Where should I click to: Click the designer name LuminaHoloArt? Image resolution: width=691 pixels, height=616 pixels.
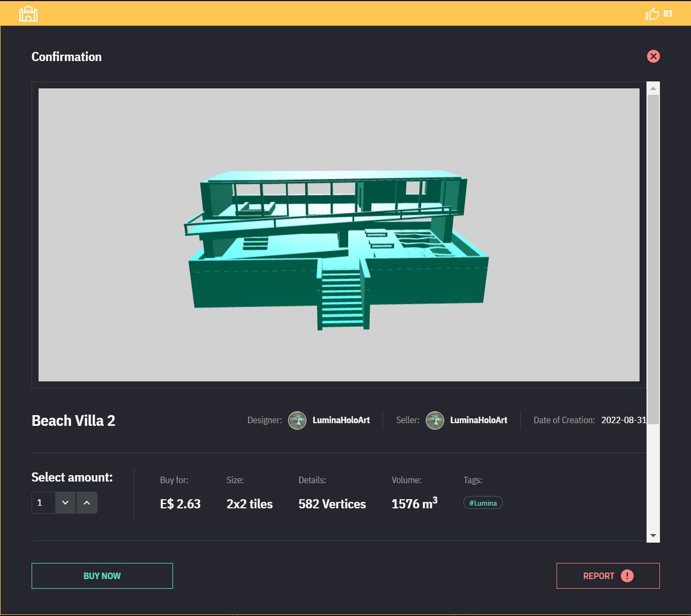click(x=341, y=420)
